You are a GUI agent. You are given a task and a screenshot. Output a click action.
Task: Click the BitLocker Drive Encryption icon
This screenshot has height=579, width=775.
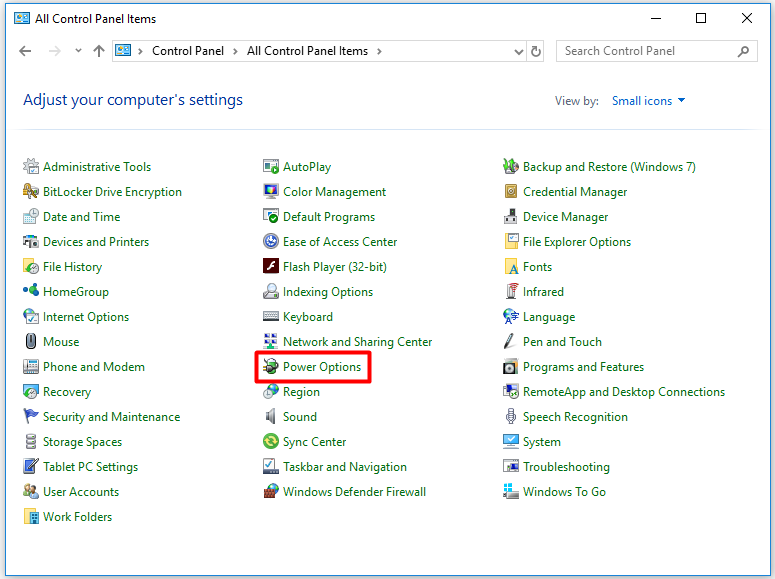[x=31, y=192]
